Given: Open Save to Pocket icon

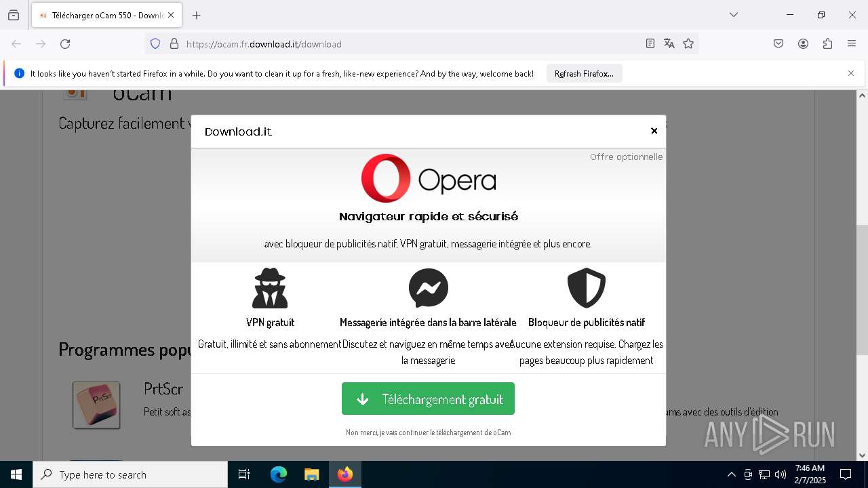Looking at the screenshot, I should click(x=778, y=44).
